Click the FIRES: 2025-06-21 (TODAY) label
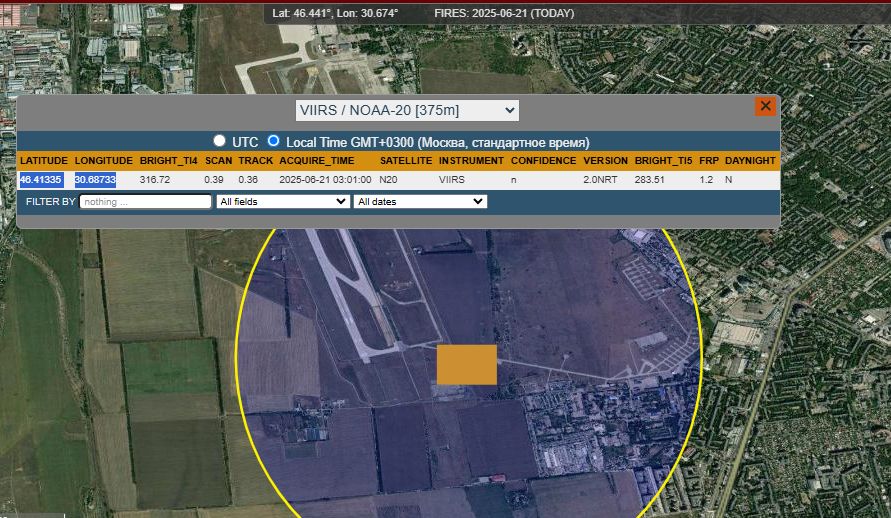891x518 pixels. pyautogui.click(x=504, y=13)
